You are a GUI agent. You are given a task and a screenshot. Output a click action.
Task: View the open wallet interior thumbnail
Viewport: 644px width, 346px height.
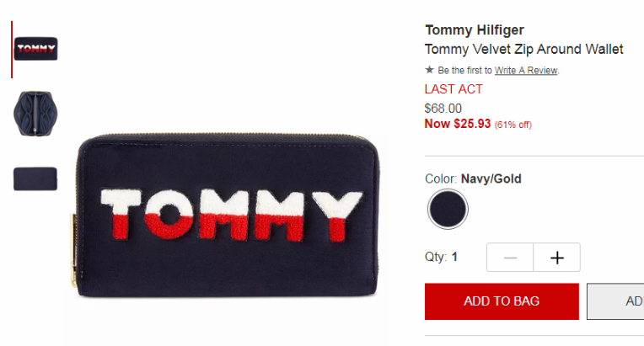point(35,114)
